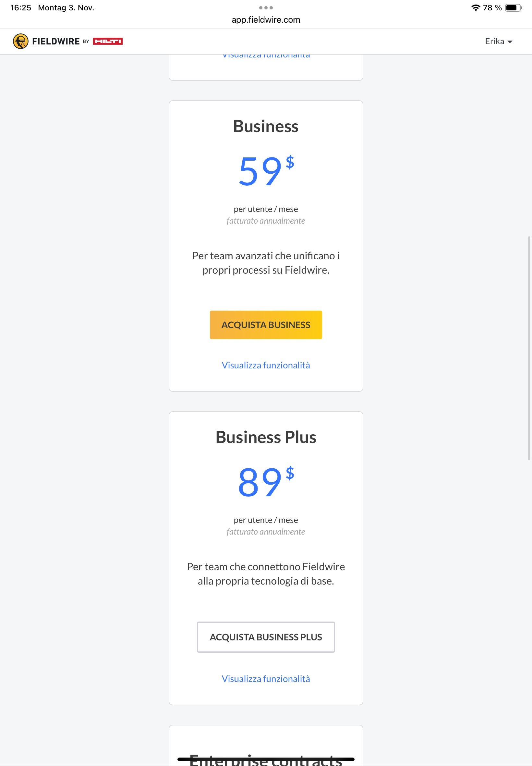Click the Fieldwire helmet logo icon
The height and width of the screenshot is (766, 532).
tap(21, 41)
